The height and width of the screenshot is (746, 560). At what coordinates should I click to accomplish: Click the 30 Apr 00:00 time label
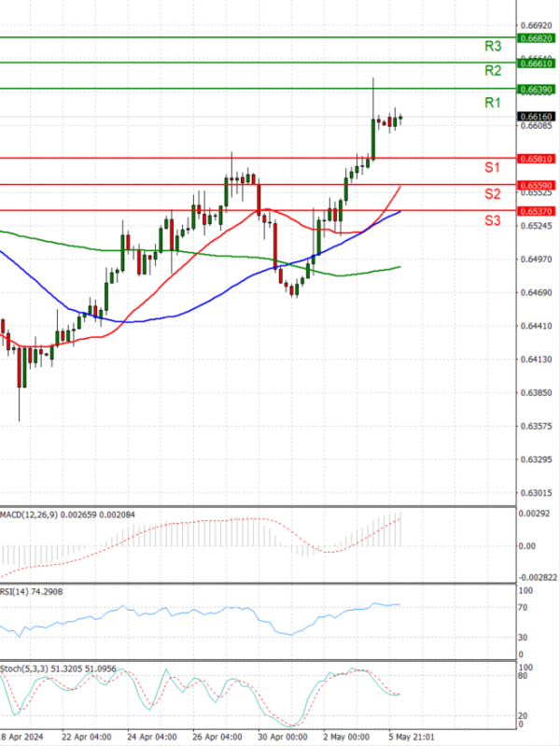pos(283,737)
